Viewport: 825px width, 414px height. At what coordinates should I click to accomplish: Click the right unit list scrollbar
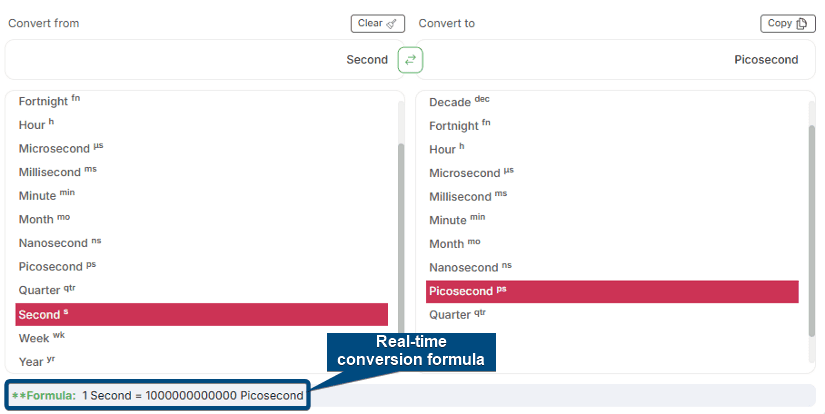click(x=811, y=230)
